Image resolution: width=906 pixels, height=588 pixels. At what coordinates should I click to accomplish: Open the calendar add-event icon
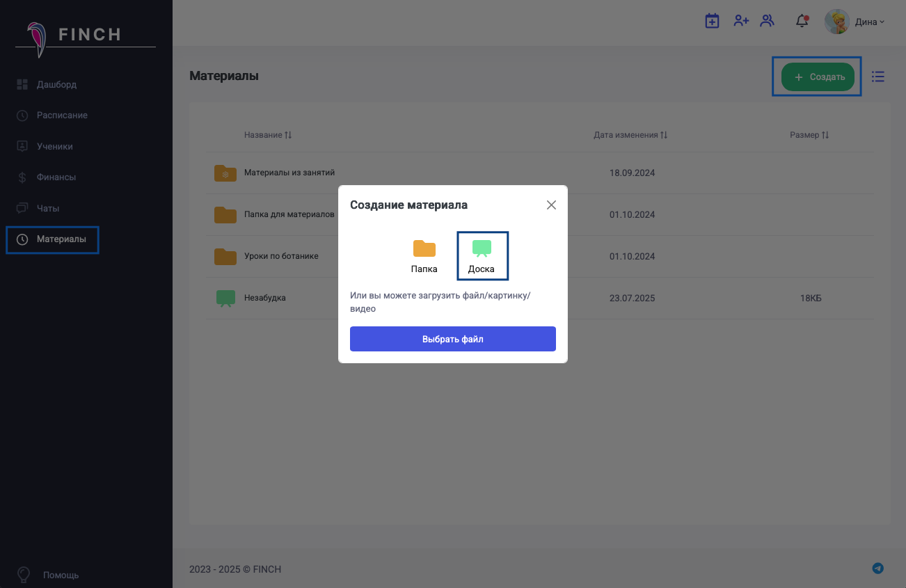[x=712, y=21]
